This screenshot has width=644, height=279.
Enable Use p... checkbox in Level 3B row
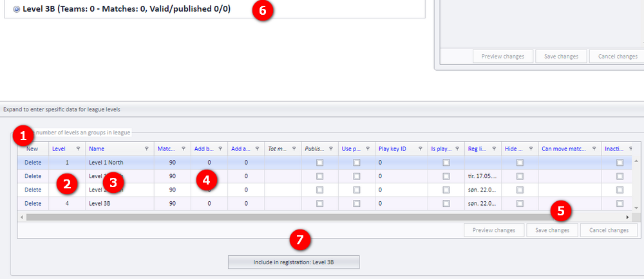tap(357, 203)
